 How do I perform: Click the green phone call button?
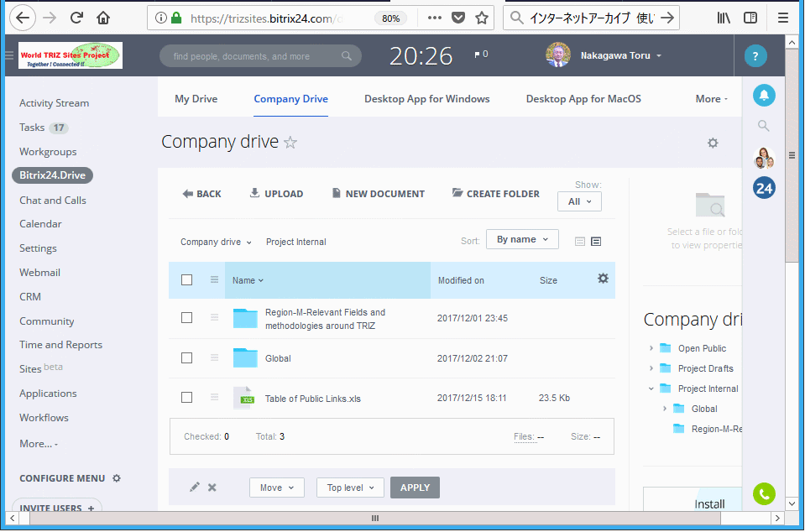pos(764,494)
